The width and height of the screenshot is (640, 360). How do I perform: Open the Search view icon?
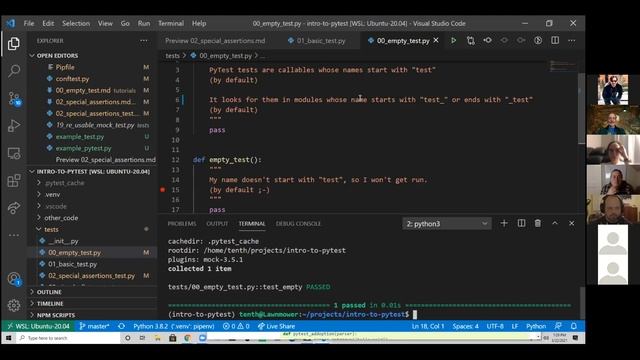[14, 71]
